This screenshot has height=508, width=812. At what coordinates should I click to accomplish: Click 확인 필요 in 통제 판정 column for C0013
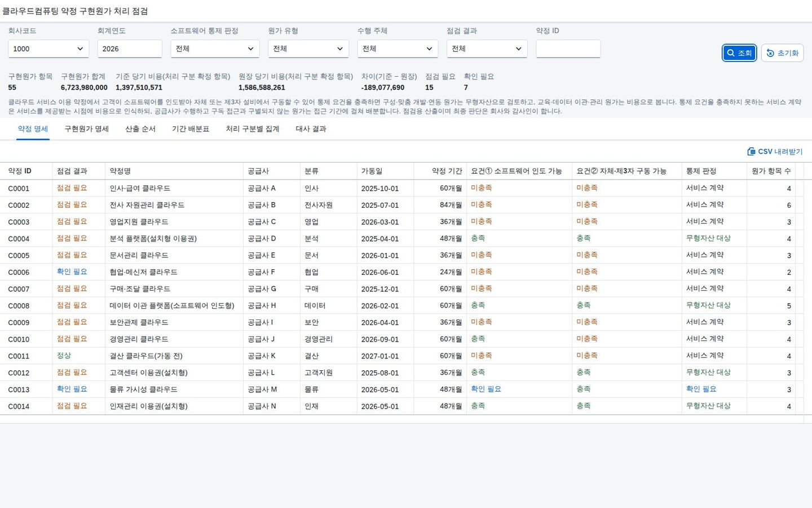click(x=701, y=389)
